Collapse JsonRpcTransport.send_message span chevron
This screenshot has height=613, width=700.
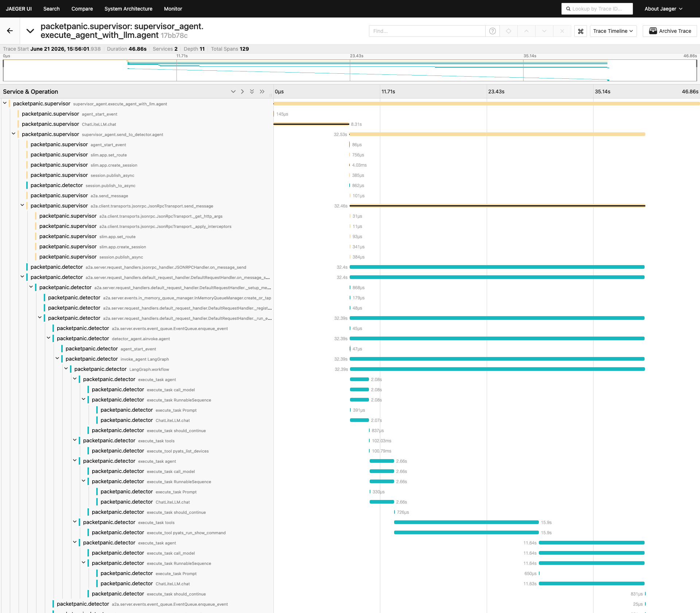tap(22, 205)
